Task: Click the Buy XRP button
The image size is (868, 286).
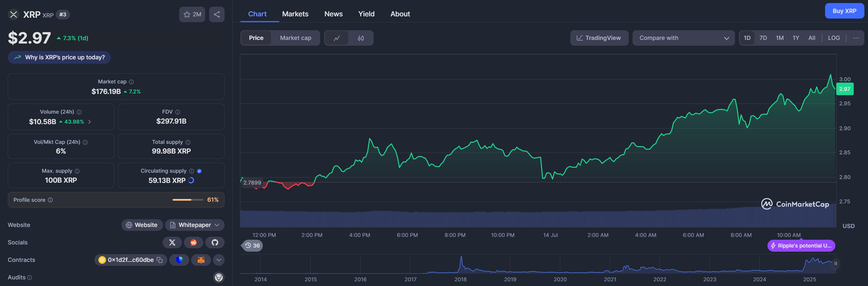Action: click(x=844, y=11)
